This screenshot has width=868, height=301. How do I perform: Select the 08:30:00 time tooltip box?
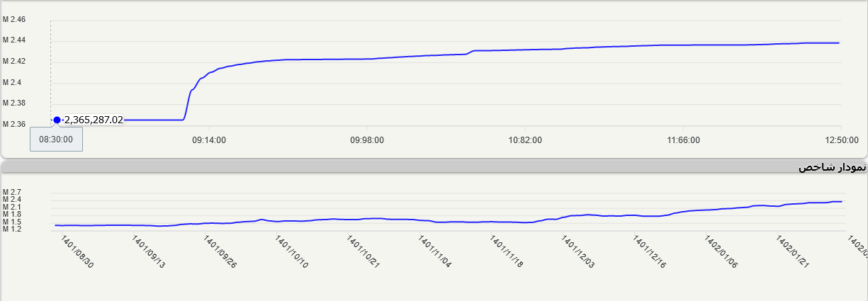(x=56, y=140)
